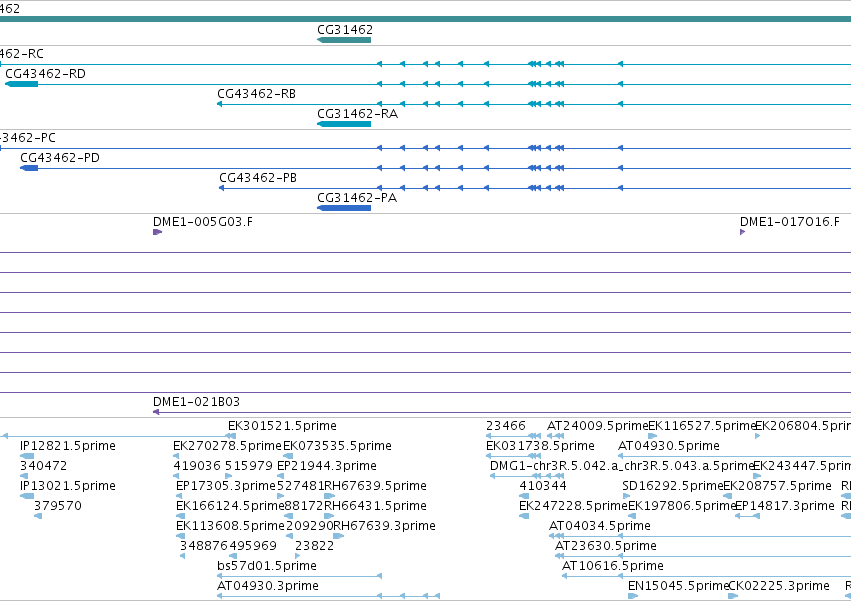The height and width of the screenshot is (601, 851).
Task: Open the EK166124.5prime EST label
Action: point(230,506)
